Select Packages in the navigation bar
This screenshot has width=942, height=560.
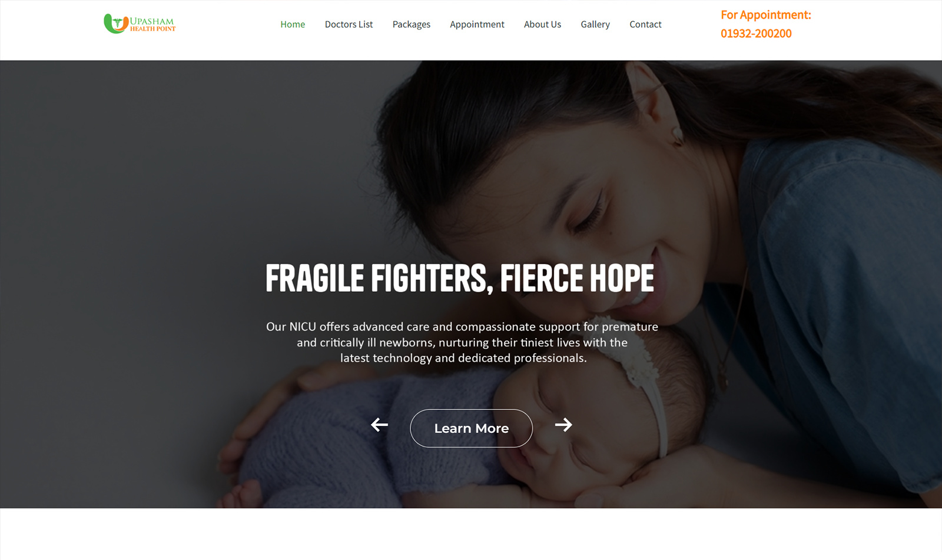[412, 24]
